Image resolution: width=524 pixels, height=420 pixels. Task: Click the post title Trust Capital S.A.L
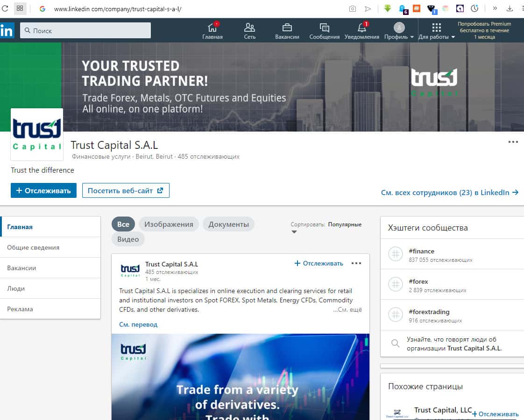[x=171, y=264]
